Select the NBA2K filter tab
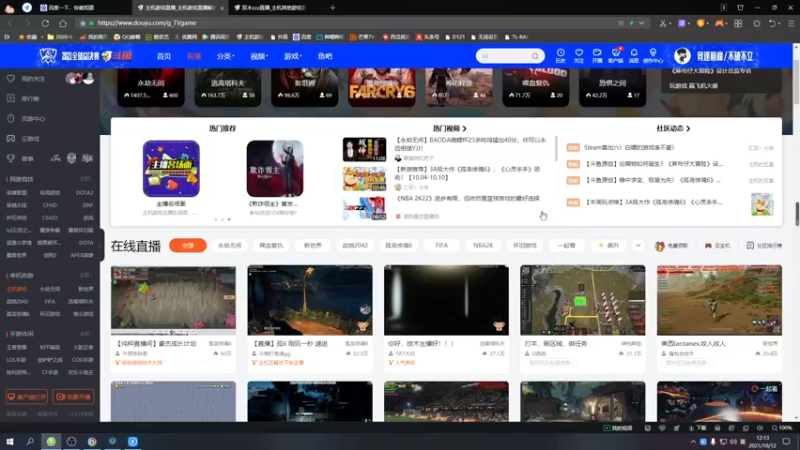This screenshot has width=800, height=450. (483, 245)
